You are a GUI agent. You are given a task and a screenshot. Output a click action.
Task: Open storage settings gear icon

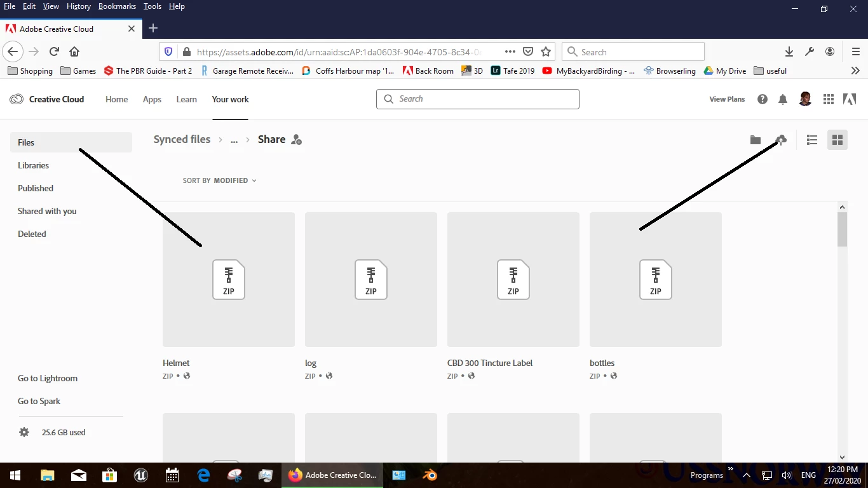click(x=24, y=432)
